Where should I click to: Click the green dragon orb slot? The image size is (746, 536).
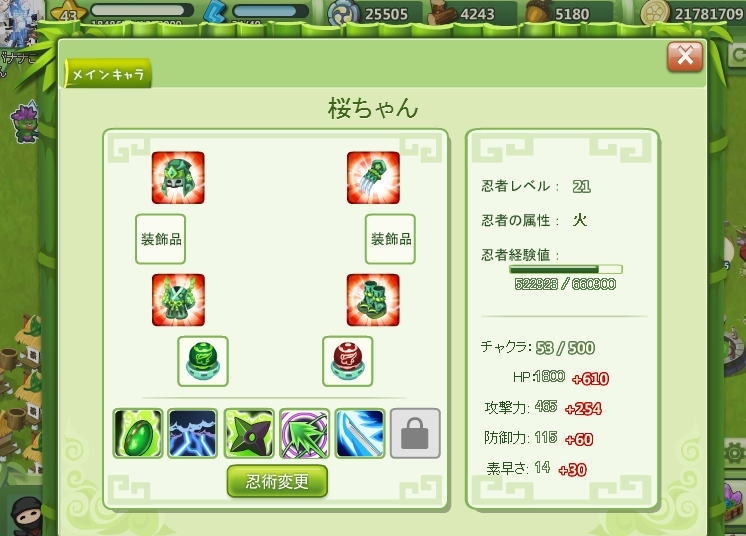click(203, 361)
